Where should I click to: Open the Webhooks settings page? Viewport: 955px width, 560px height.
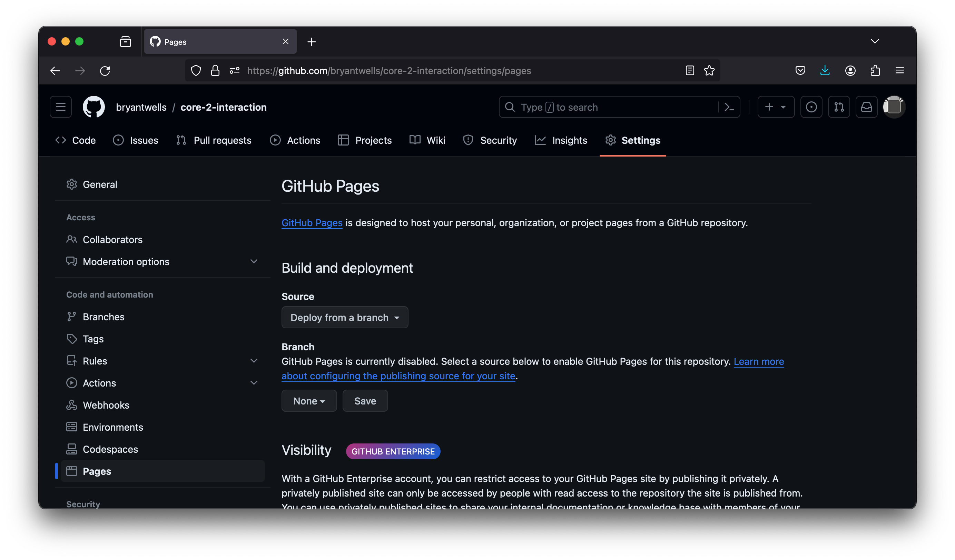106,405
